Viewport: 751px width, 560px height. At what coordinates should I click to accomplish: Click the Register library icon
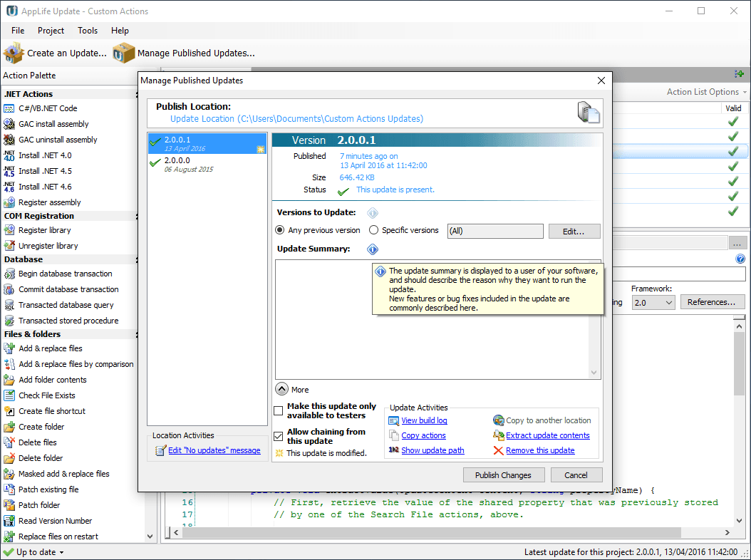[x=9, y=230]
